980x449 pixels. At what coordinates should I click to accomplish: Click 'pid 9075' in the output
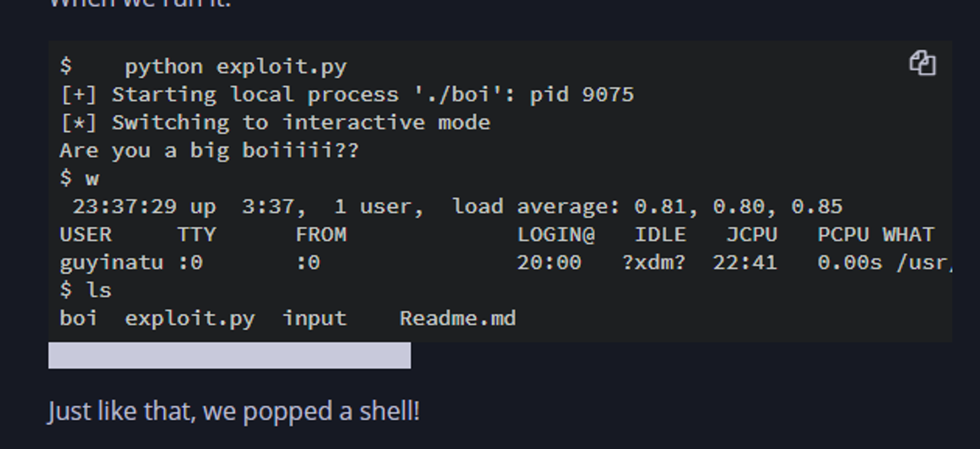582,95
